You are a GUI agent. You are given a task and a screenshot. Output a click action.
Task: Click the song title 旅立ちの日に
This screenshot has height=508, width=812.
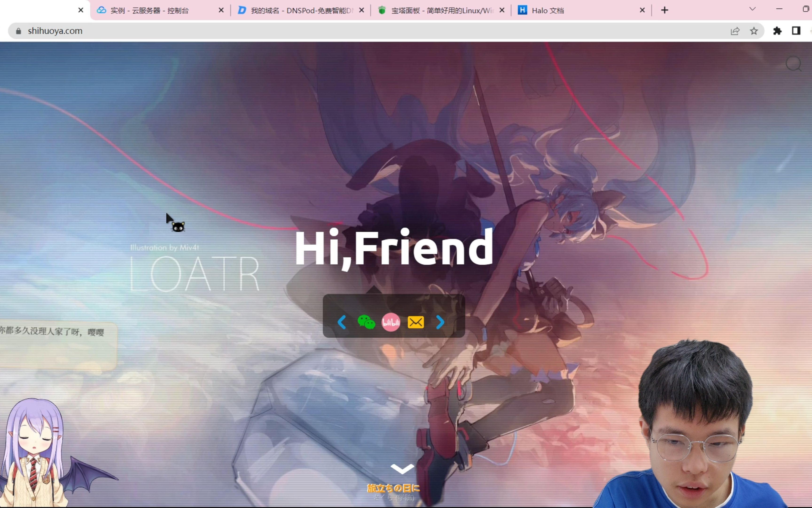coord(394,488)
